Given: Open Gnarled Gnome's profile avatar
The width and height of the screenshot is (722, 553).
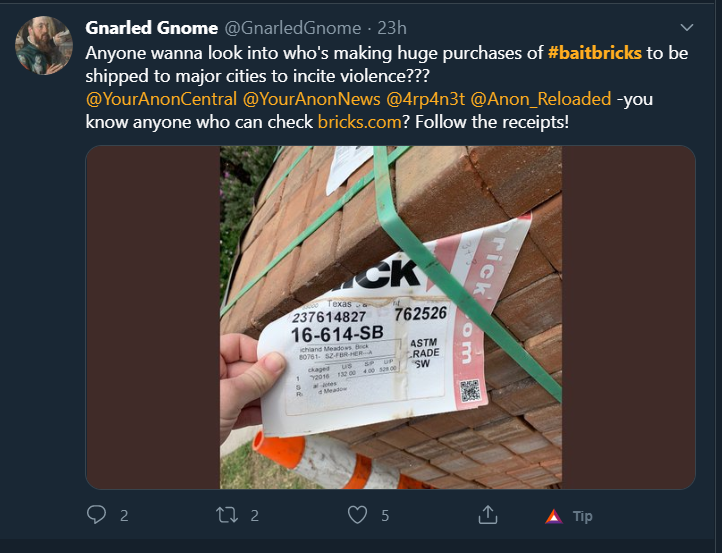Looking at the screenshot, I should [44, 45].
